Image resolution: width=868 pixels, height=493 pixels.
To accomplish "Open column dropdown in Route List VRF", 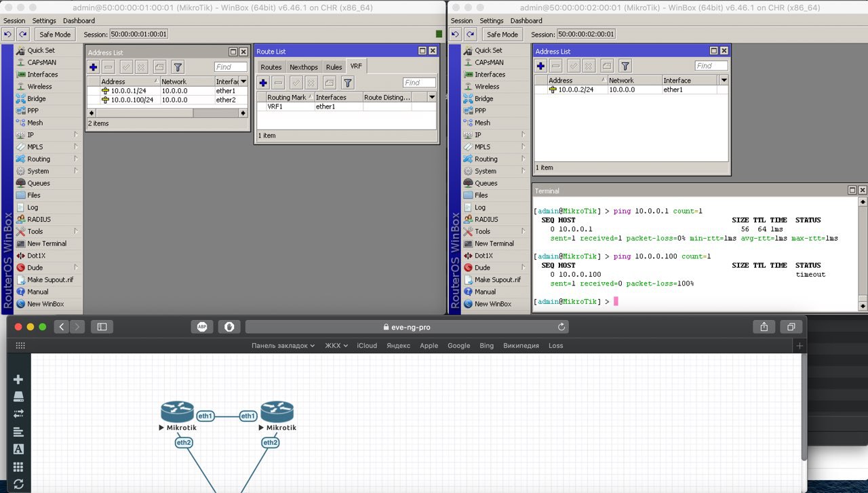I will (432, 97).
